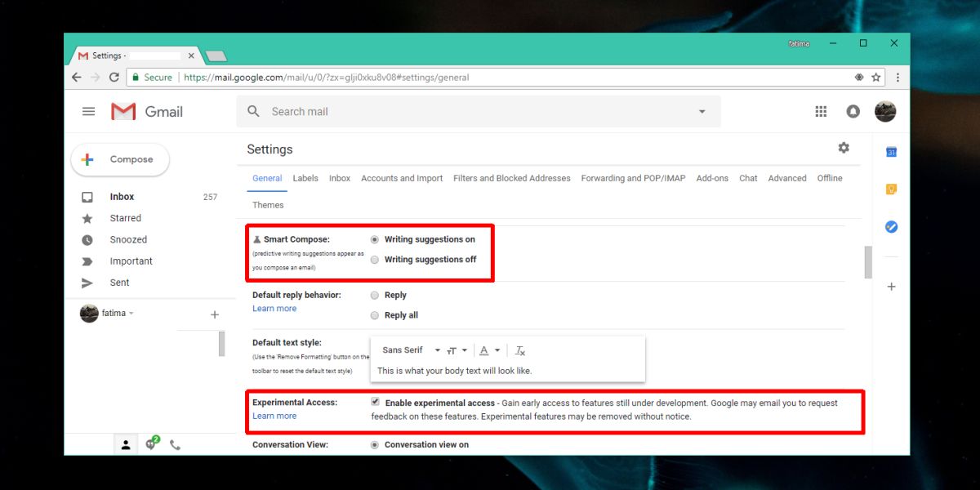Screen dimensions: 980x490
Task: Open Google Calendar in side panel
Action: tap(891, 152)
